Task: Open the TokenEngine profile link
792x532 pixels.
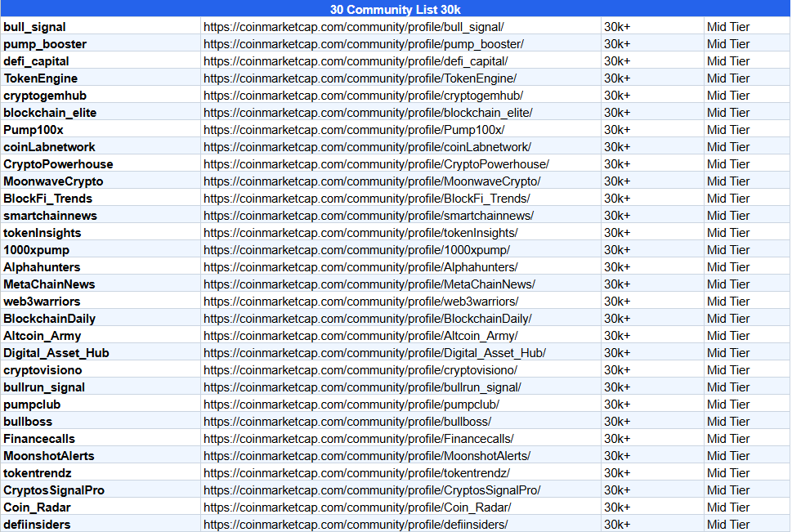Action: coord(360,78)
